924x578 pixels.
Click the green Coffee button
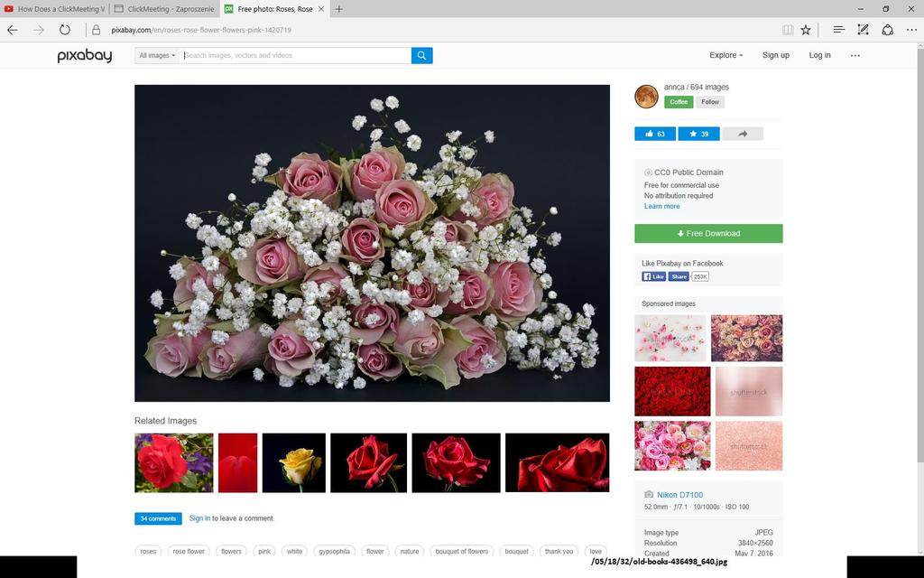pyautogui.click(x=679, y=102)
